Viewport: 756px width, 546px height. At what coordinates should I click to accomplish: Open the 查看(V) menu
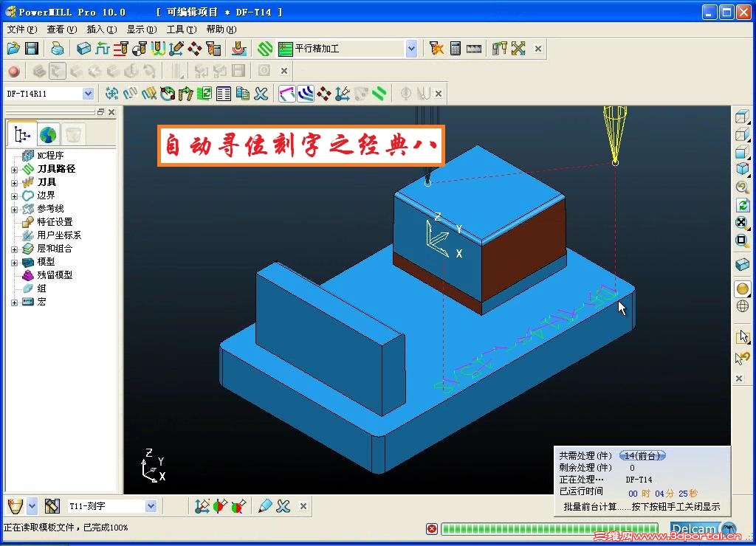pyautogui.click(x=62, y=30)
